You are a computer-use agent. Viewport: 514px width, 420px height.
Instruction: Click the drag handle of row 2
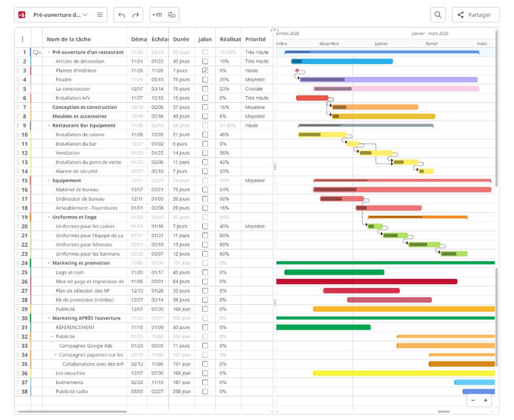click(18, 61)
